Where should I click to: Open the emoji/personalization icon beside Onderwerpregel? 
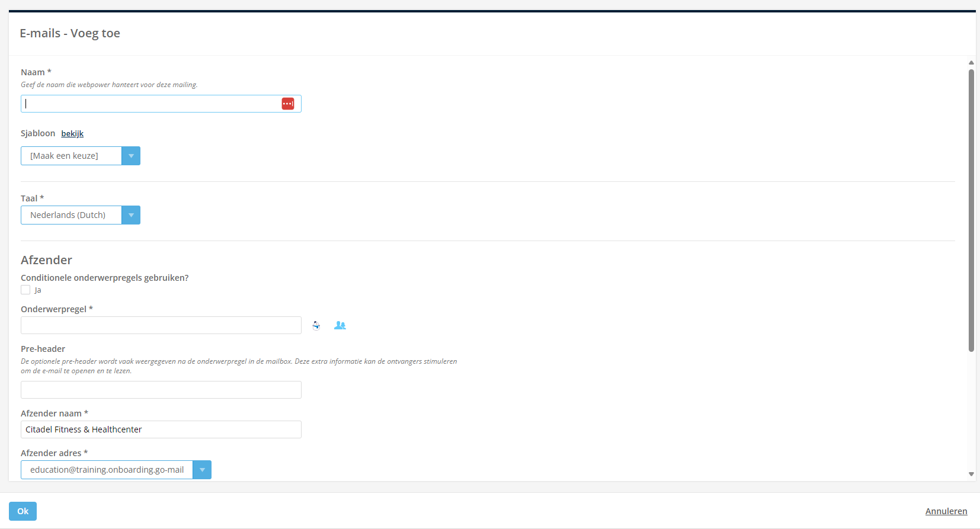[316, 325]
